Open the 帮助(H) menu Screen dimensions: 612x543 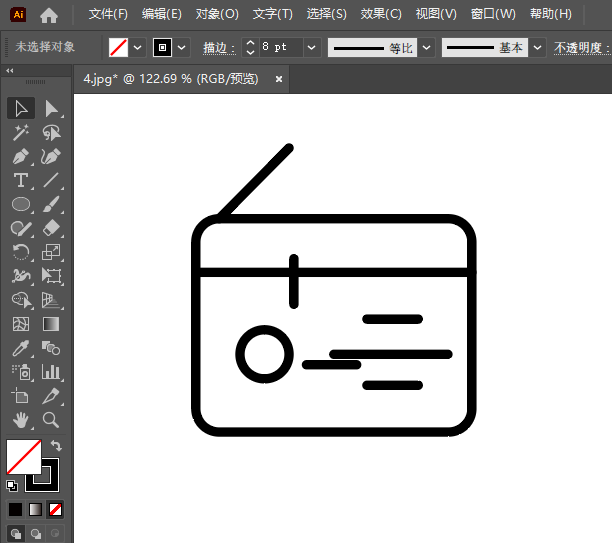(551, 14)
